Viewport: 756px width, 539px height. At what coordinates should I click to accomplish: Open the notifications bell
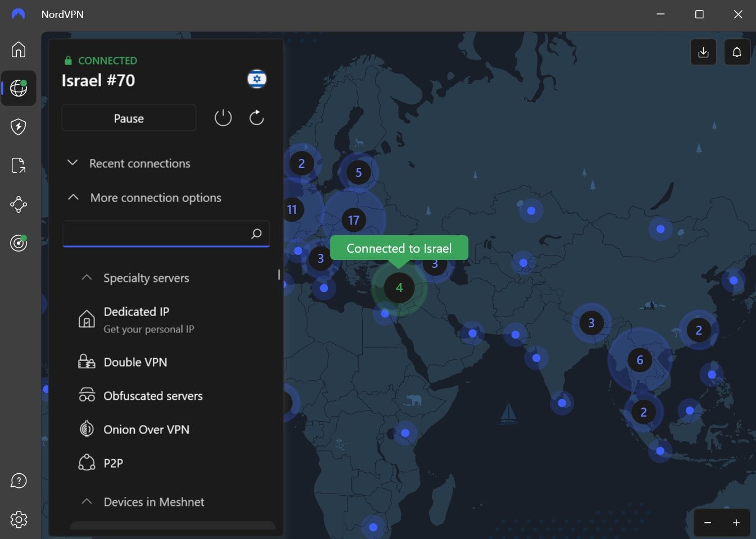click(736, 52)
